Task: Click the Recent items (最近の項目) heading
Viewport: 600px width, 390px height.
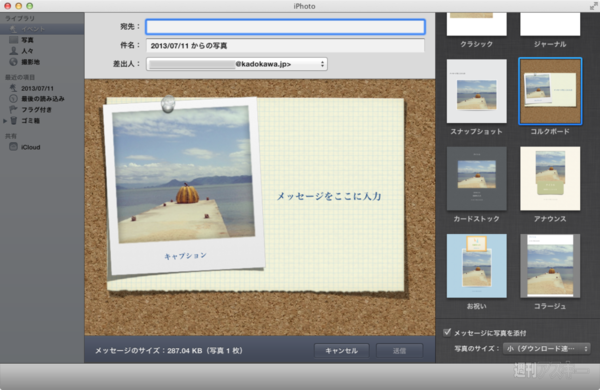Action: click(x=20, y=77)
